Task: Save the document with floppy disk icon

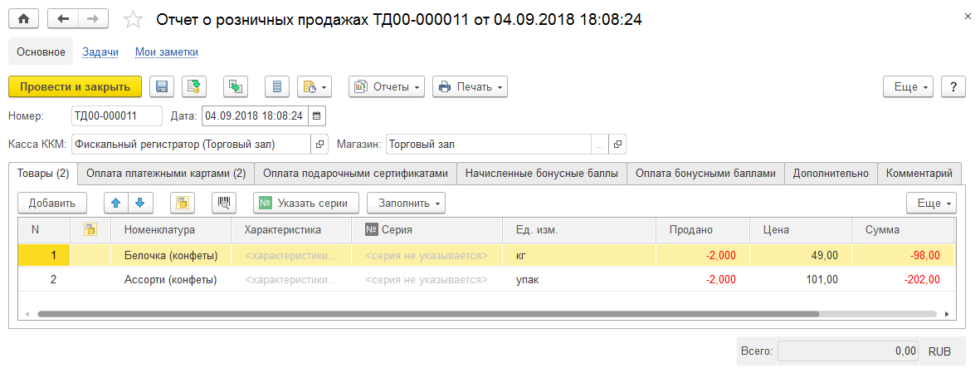Action: point(161,86)
